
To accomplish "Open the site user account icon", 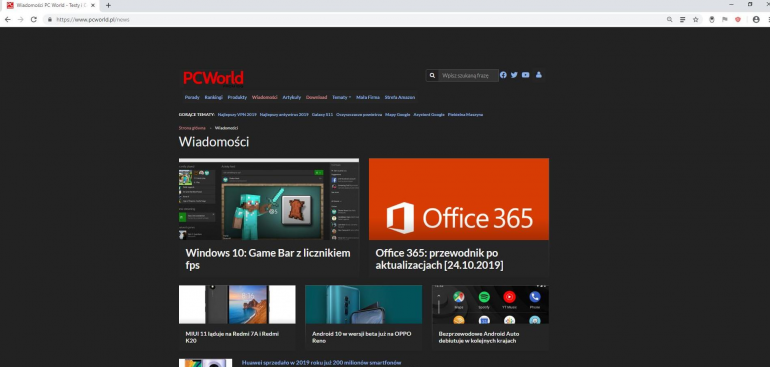I will pos(539,75).
